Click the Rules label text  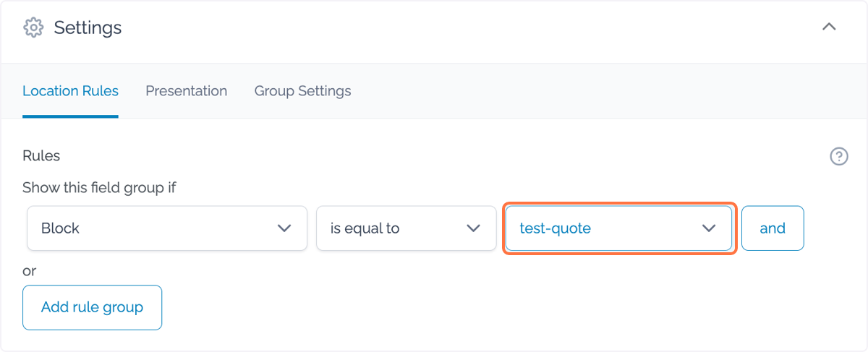coord(41,156)
